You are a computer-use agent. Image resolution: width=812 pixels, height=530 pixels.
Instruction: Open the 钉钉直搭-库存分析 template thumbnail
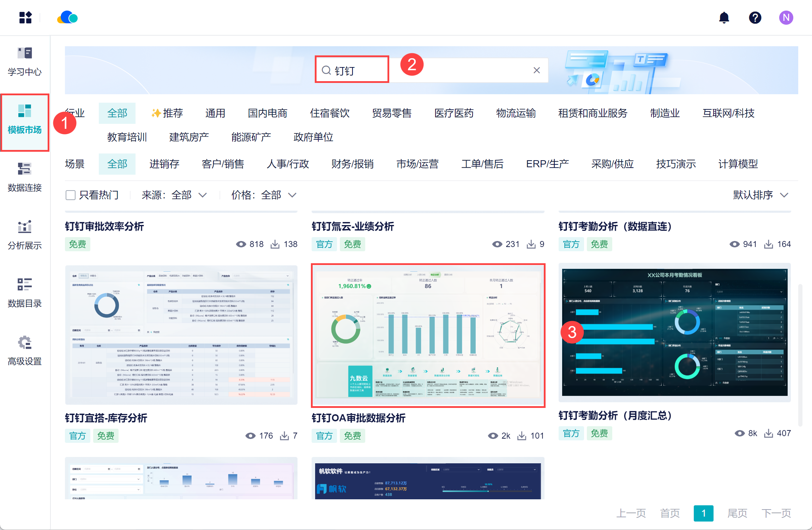point(181,335)
